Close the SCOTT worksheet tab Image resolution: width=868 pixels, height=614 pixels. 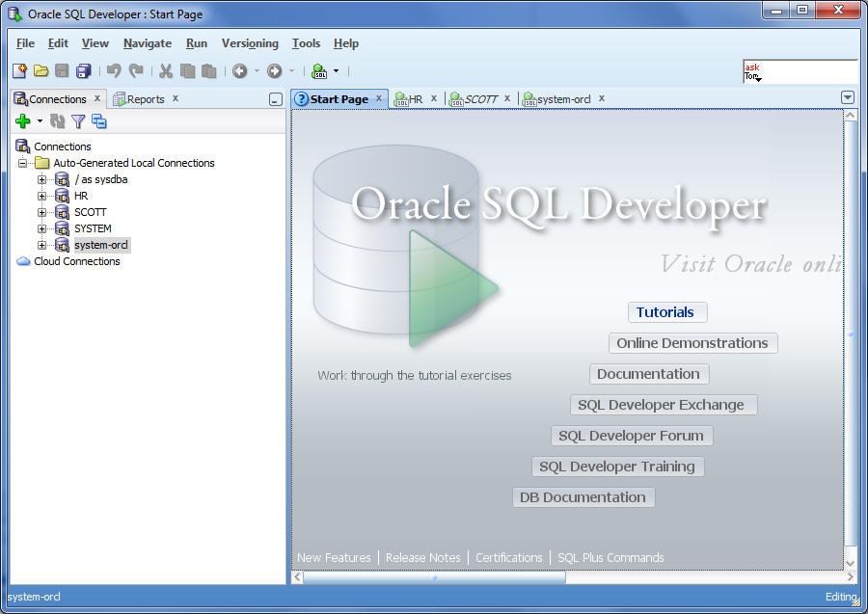tap(507, 98)
